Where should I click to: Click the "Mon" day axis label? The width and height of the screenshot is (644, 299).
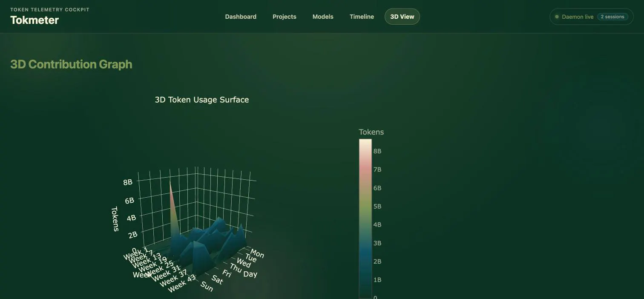tap(257, 254)
